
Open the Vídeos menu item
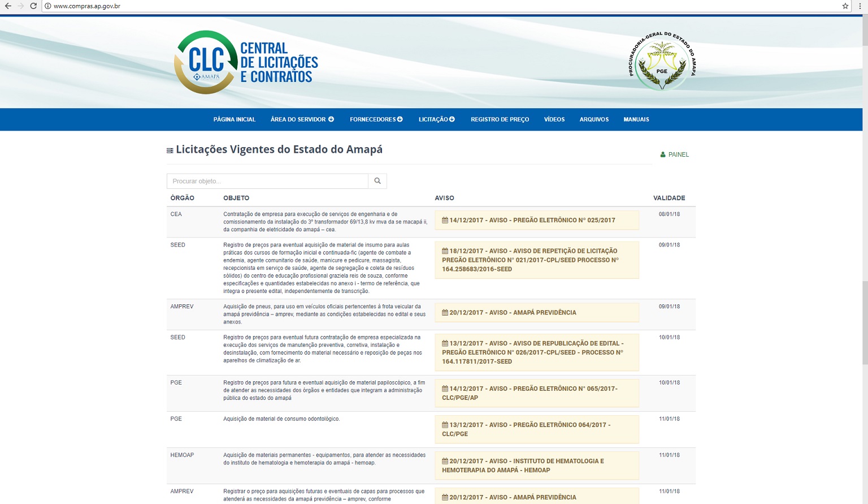pos(554,119)
